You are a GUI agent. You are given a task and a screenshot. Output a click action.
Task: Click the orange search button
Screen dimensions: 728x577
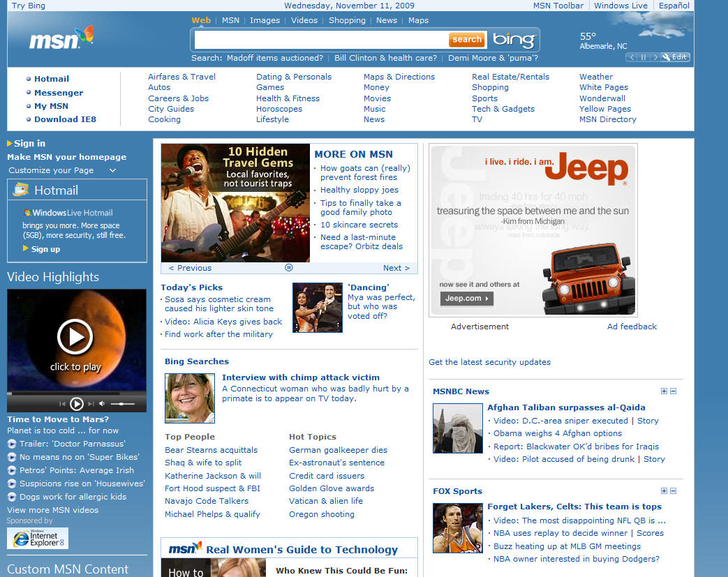467,40
